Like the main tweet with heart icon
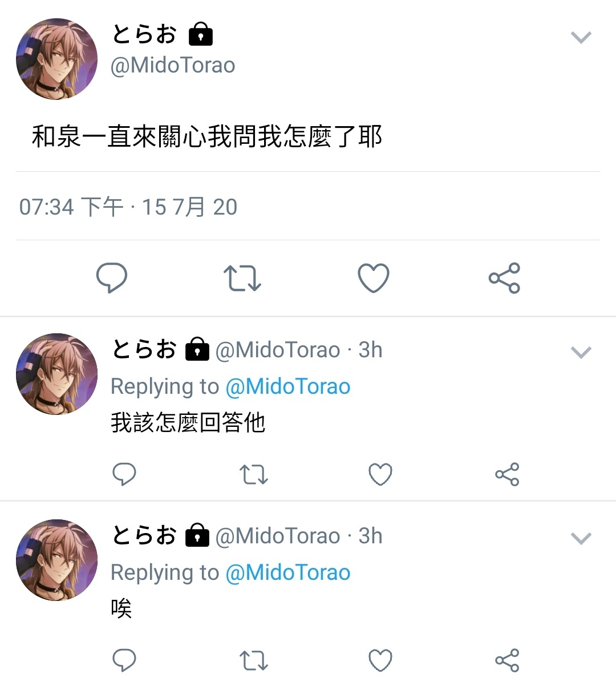616x686 pixels. coord(374,278)
